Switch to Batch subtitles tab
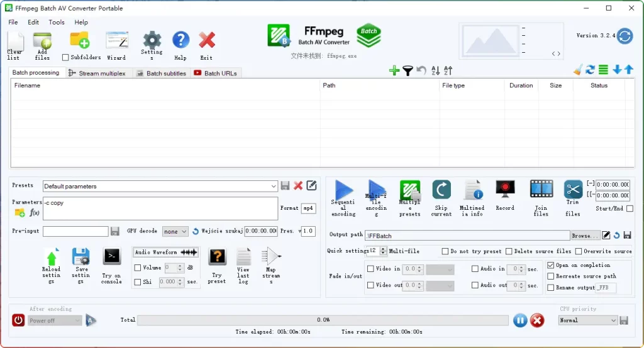 pyautogui.click(x=162, y=73)
